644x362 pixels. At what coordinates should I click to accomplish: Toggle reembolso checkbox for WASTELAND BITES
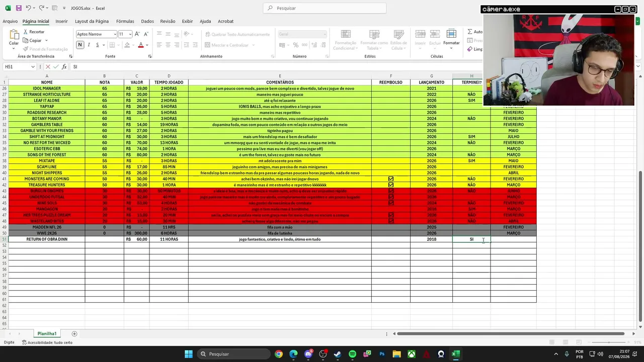click(x=391, y=221)
